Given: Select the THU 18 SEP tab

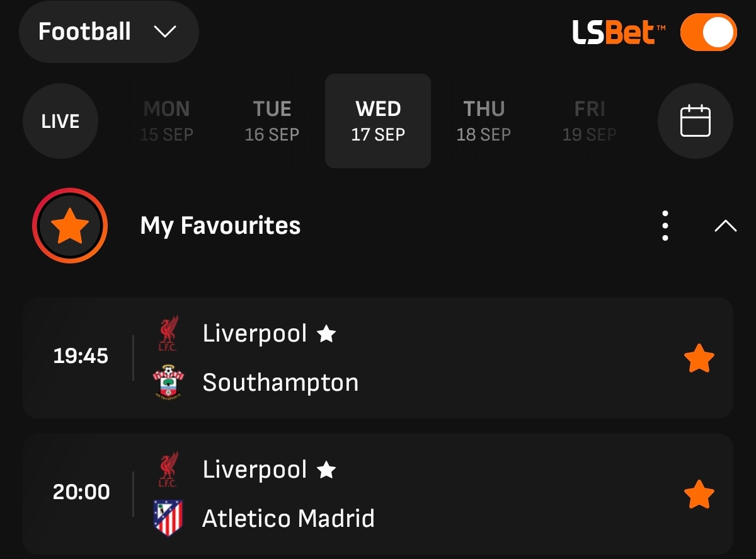Looking at the screenshot, I should pos(484,121).
